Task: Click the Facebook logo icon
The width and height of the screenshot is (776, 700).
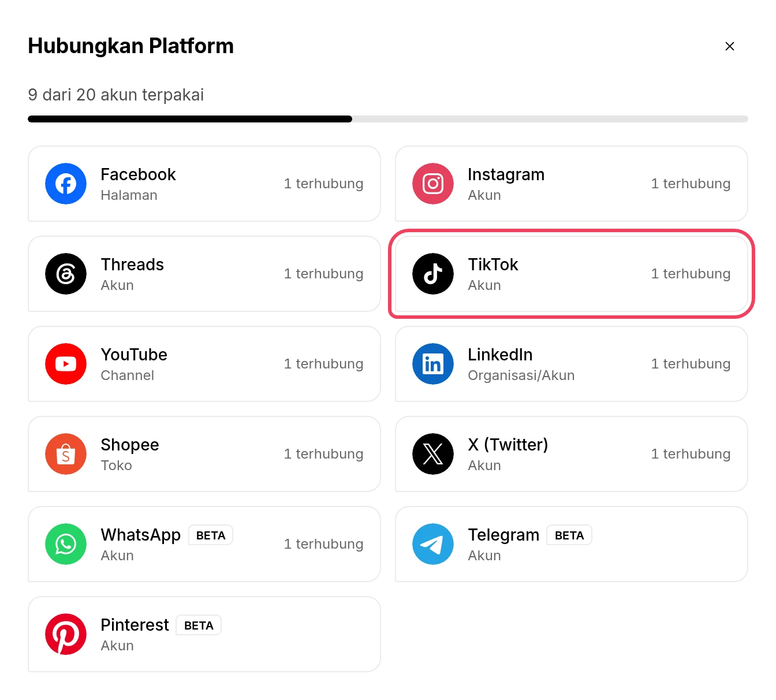Action: pos(66,184)
